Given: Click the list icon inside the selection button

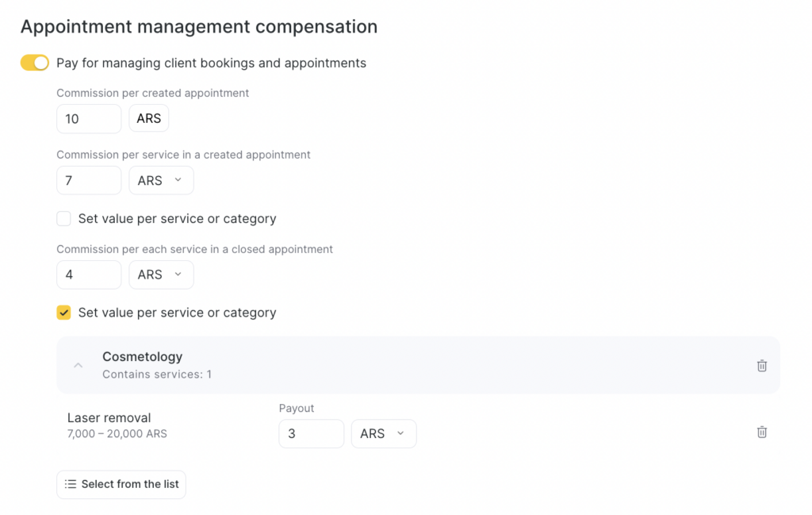Looking at the screenshot, I should click(x=71, y=484).
